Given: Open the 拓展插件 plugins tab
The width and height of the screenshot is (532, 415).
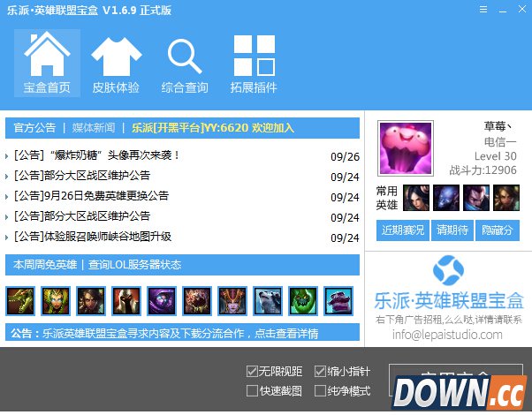Looking at the screenshot, I should 254,63.
